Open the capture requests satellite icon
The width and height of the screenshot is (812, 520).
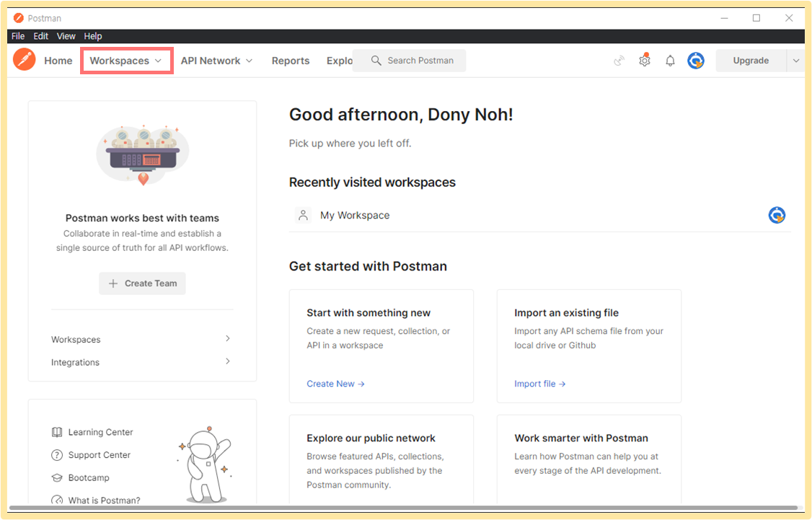point(619,61)
